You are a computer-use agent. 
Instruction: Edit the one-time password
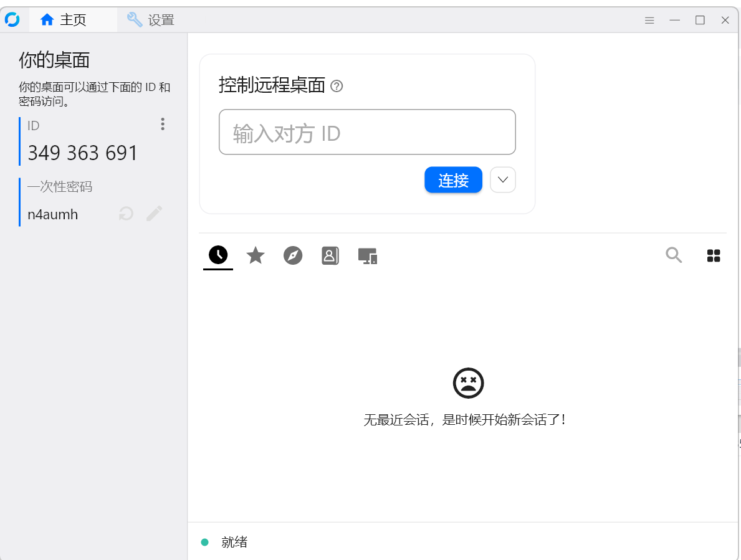point(154,214)
